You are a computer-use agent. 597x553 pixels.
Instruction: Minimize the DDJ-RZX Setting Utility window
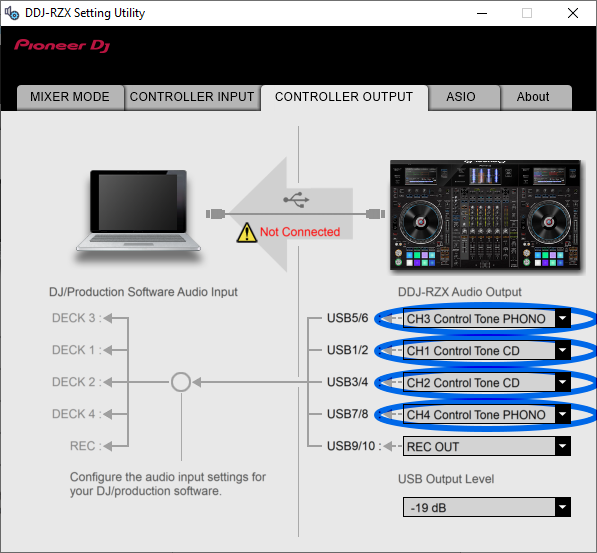click(482, 13)
